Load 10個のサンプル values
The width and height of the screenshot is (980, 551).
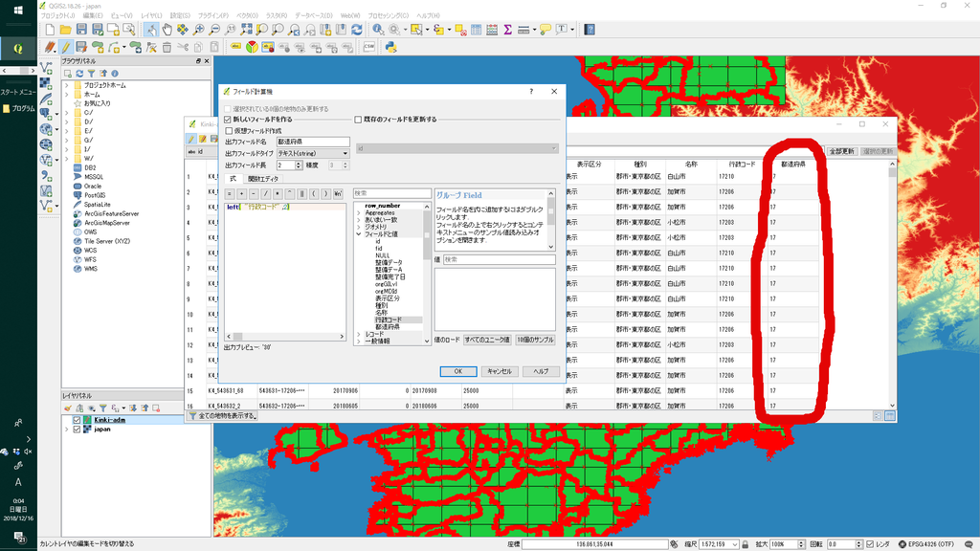535,340
